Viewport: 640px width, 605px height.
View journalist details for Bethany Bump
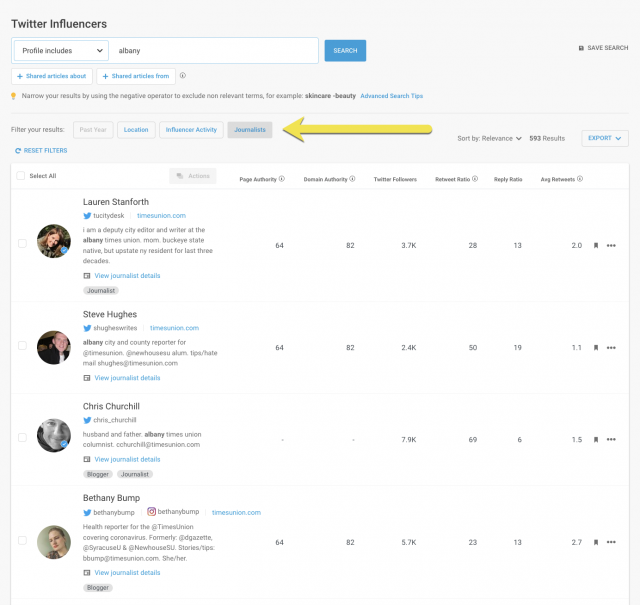point(127,573)
